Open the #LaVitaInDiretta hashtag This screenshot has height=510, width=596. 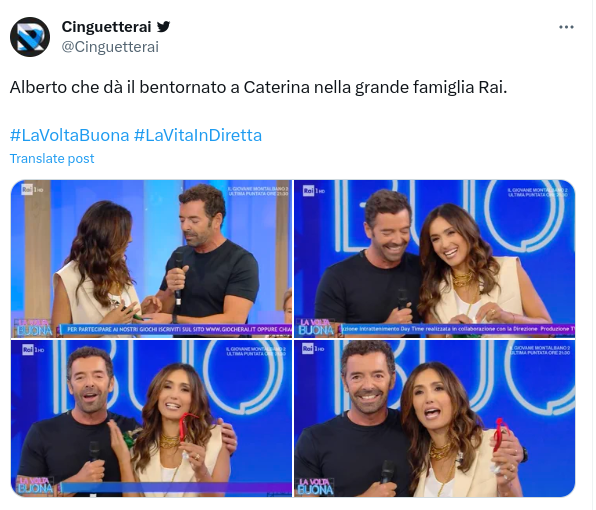[x=198, y=135]
